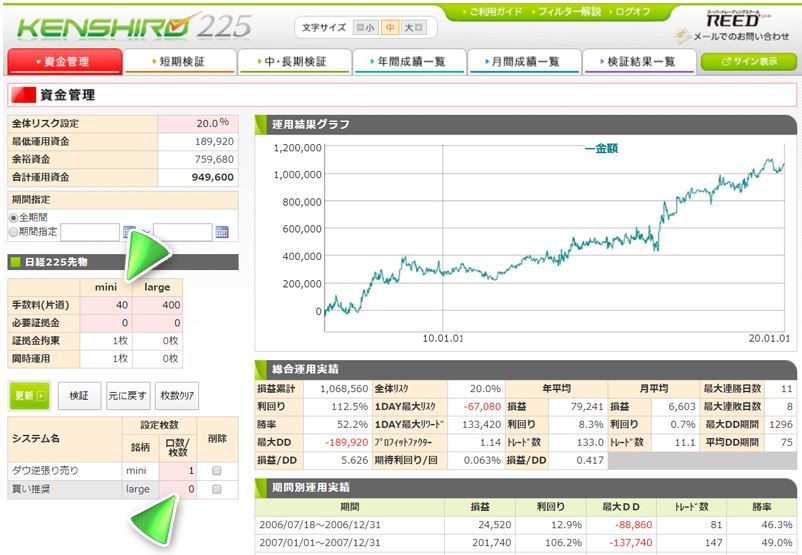This screenshot has width=802, height=555.
Task: Click the 買い推奨 system name
Action: (31, 490)
